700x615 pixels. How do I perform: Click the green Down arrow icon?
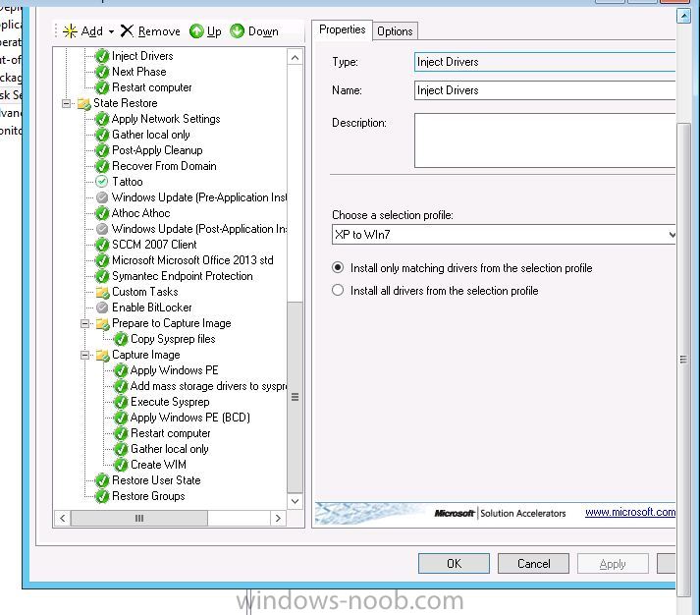pyautogui.click(x=237, y=31)
